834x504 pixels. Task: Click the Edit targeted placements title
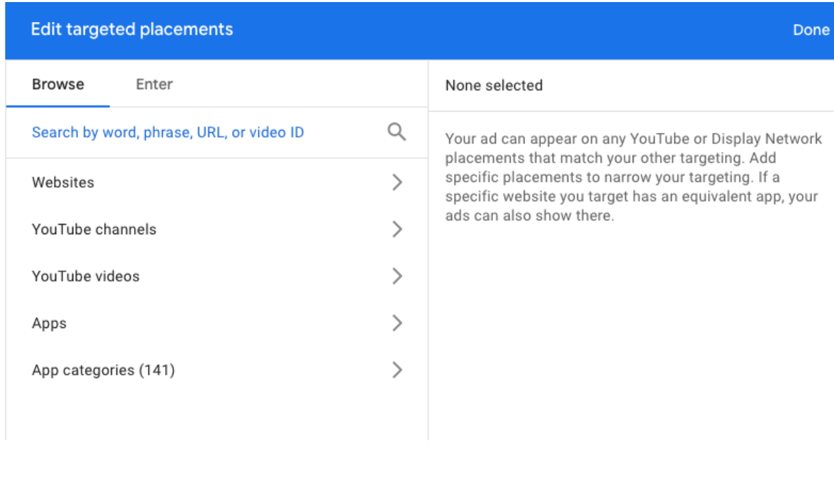[132, 29]
